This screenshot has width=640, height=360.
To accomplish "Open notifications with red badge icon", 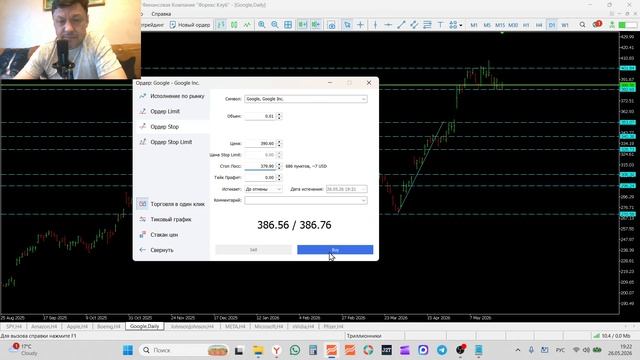I will (x=597, y=24).
